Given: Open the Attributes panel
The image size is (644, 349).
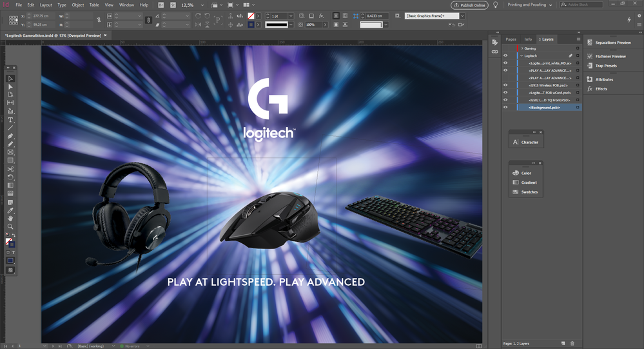Looking at the screenshot, I should 600,79.
